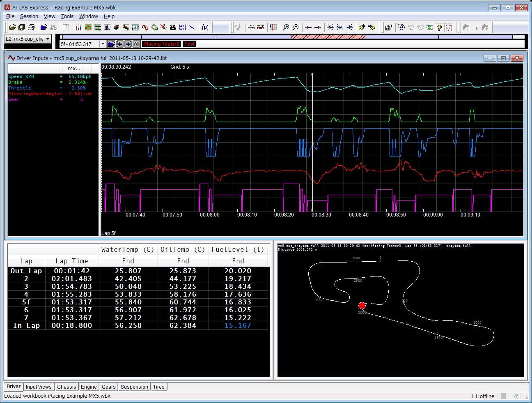Click the zoom in magnifier icon
This screenshot has height=403, width=532.
[286, 28]
